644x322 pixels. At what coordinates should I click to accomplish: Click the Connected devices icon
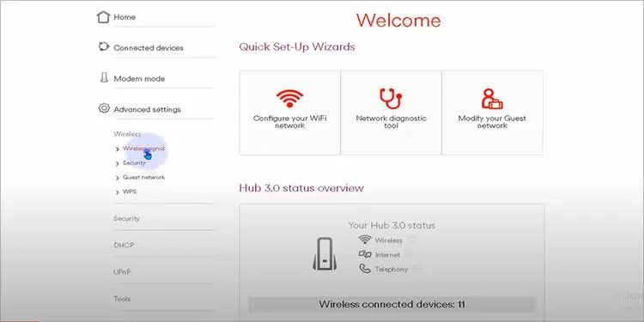coord(104,46)
